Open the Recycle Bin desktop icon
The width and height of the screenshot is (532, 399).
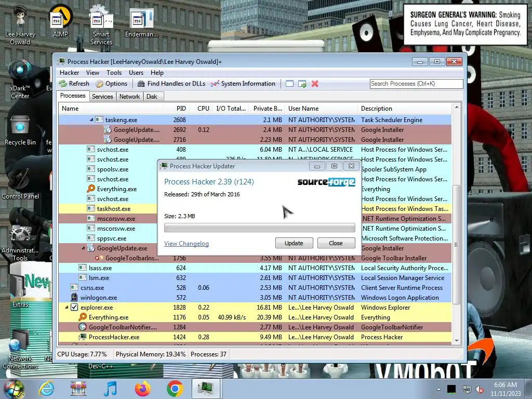(x=20, y=130)
